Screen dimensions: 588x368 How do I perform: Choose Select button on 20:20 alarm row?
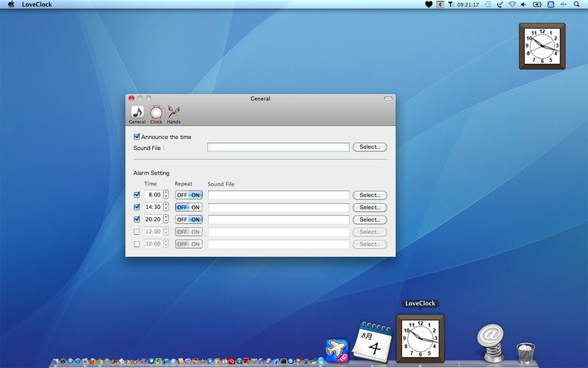(370, 219)
